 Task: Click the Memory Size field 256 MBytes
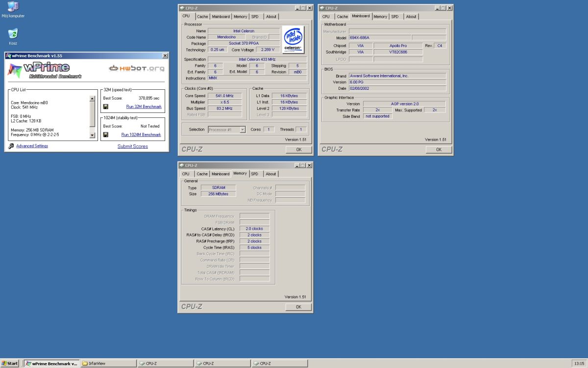point(219,194)
